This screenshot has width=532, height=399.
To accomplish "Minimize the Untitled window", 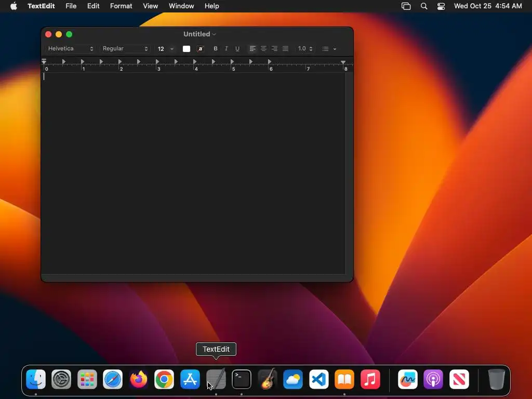I will click(x=59, y=34).
